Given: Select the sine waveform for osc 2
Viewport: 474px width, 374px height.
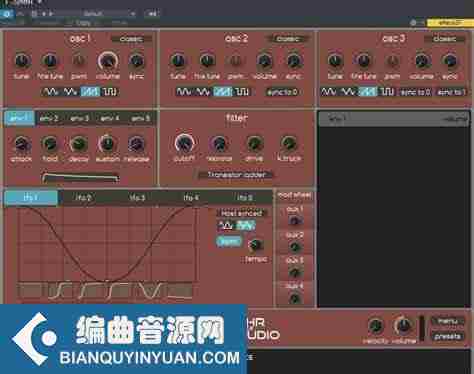Looking at the screenshot, I should click(x=184, y=92).
